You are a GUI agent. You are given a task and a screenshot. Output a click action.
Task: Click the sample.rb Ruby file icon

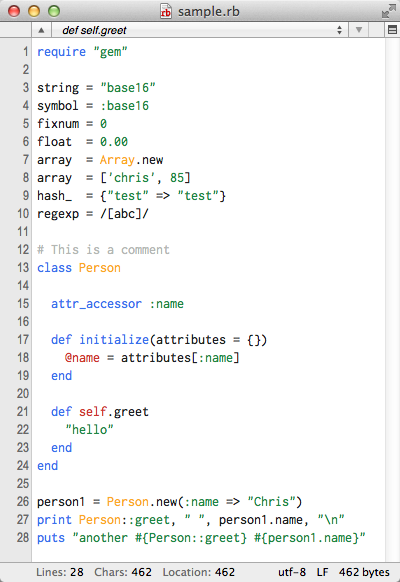coord(165,11)
